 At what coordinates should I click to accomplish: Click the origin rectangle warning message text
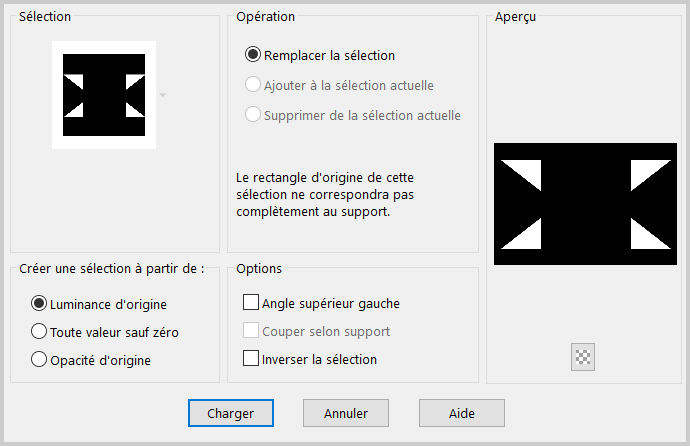pyautogui.click(x=325, y=195)
